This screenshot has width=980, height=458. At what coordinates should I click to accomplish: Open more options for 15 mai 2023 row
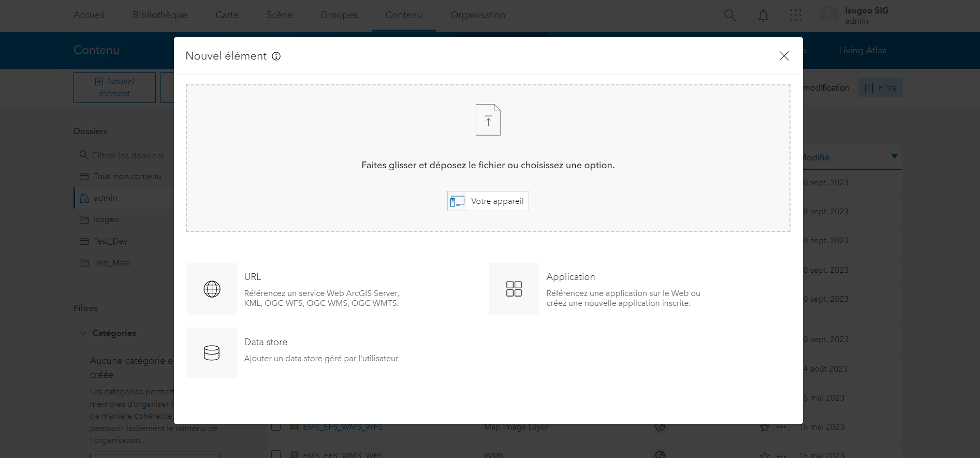[x=781, y=427]
